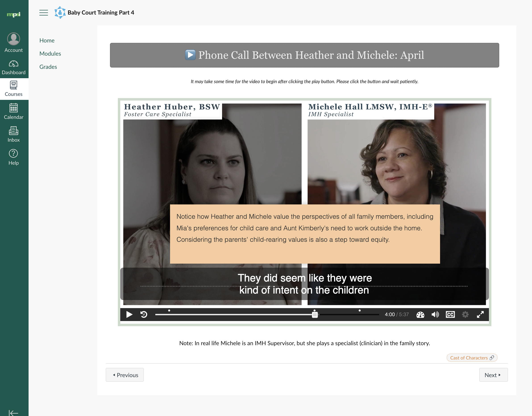Open the Calendar in sidebar
This screenshot has height=416, width=532.
[x=14, y=111]
